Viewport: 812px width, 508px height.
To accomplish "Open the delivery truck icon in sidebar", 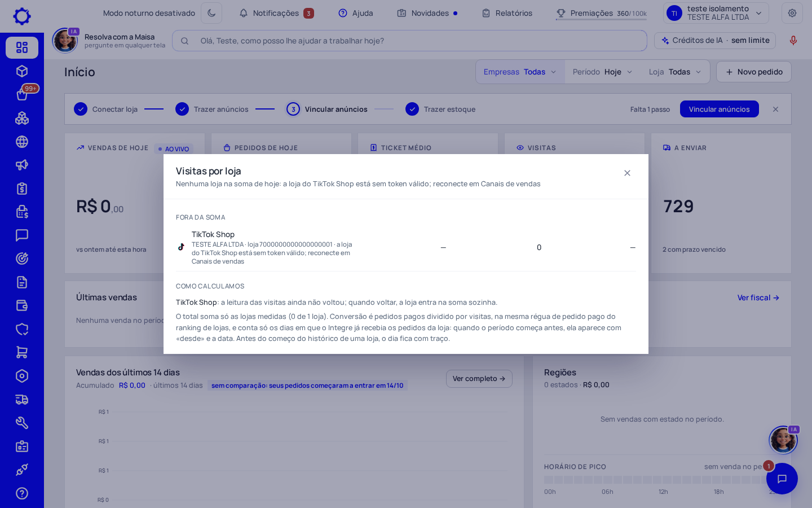I will 22,400.
